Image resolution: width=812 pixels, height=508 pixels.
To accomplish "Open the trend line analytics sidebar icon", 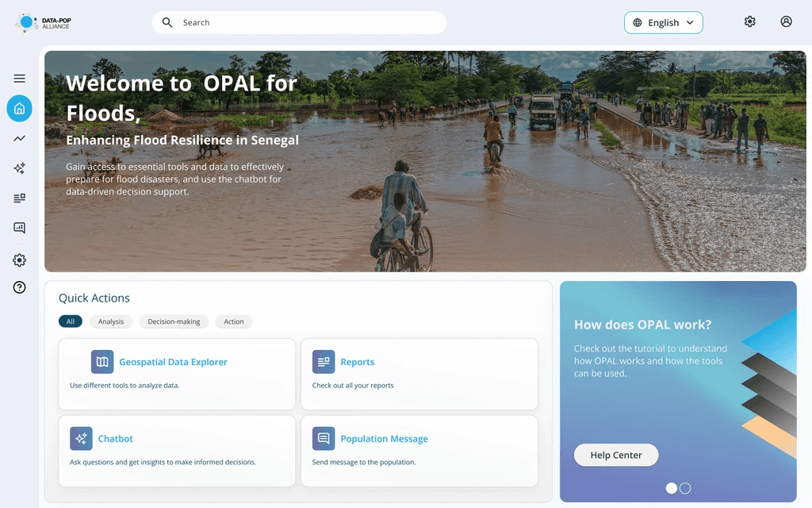I will [19, 138].
